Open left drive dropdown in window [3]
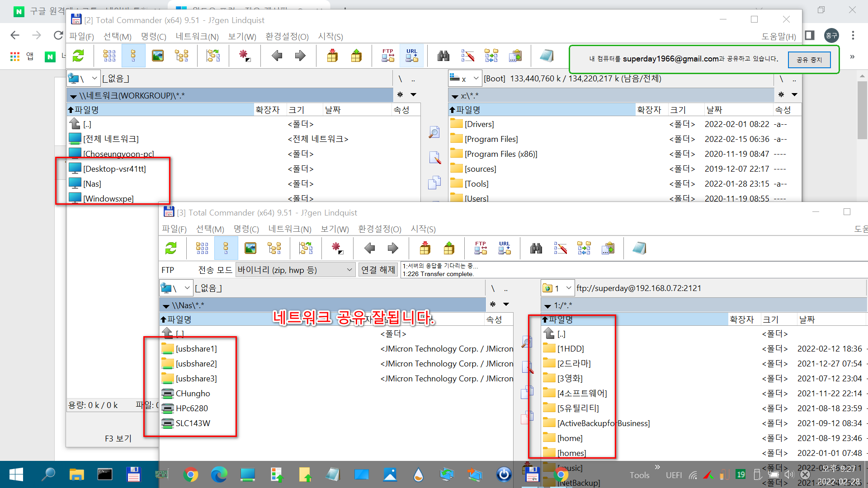Image resolution: width=868 pixels, height=488 pixels. 176,288
